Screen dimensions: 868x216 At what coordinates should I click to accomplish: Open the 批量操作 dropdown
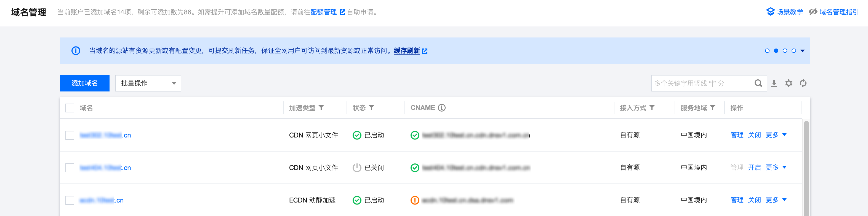coord(148,83)
